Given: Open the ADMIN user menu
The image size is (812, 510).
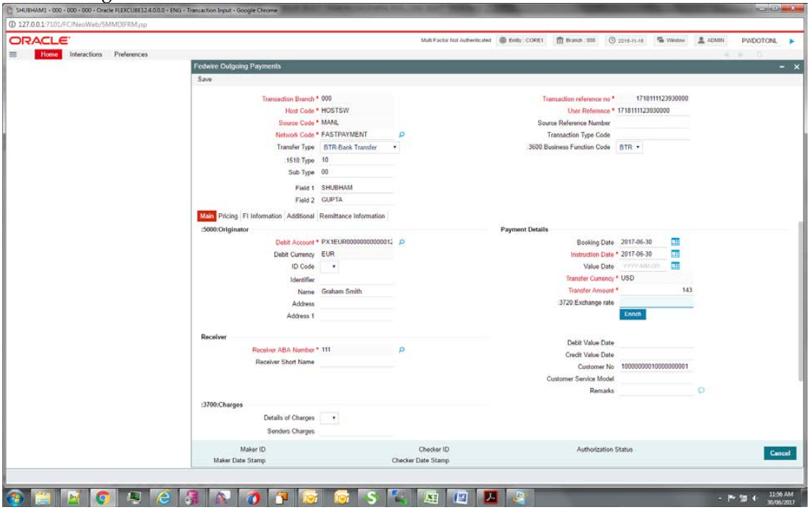Looking at the screenshot, I should 711,40.
